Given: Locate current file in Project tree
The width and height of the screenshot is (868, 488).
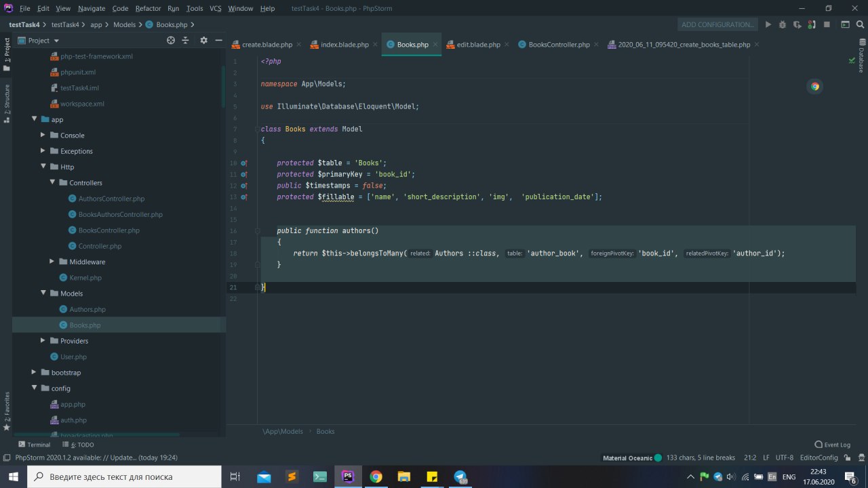Looking at the screenshot, I should [x=171, y=41].
